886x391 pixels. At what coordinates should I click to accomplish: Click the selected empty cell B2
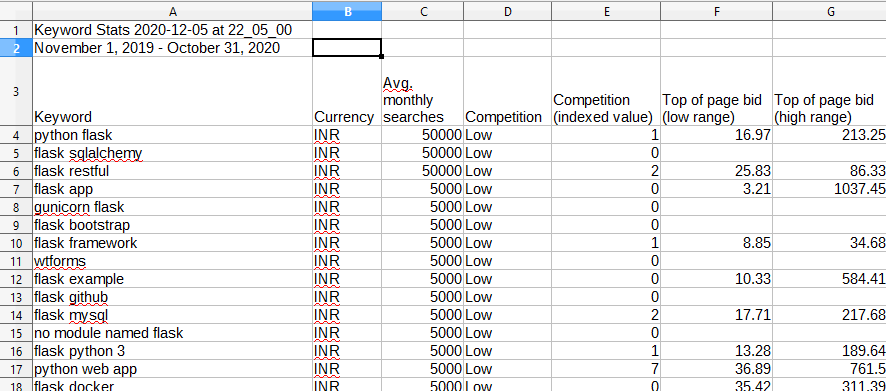click(347, 48)
